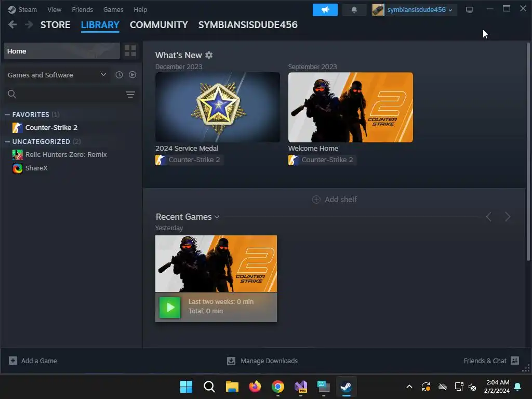532x399 pixels.
Task: Click the Add shelf button
Action: coord(334,199)
